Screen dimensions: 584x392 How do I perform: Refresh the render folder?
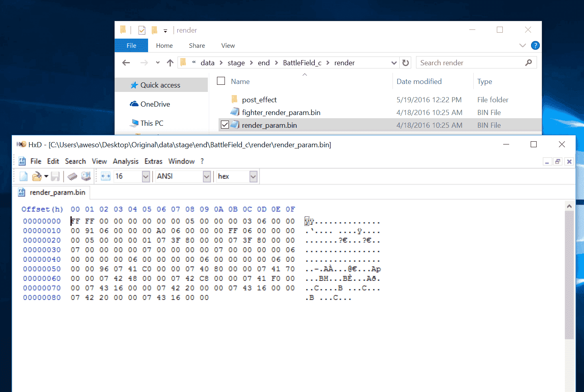(x=406, y=63)
